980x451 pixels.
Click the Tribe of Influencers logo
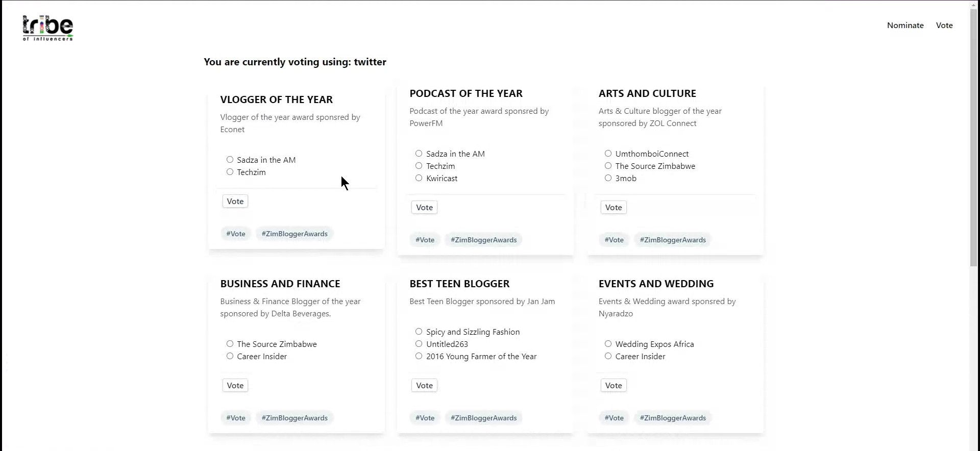point(47,28)
